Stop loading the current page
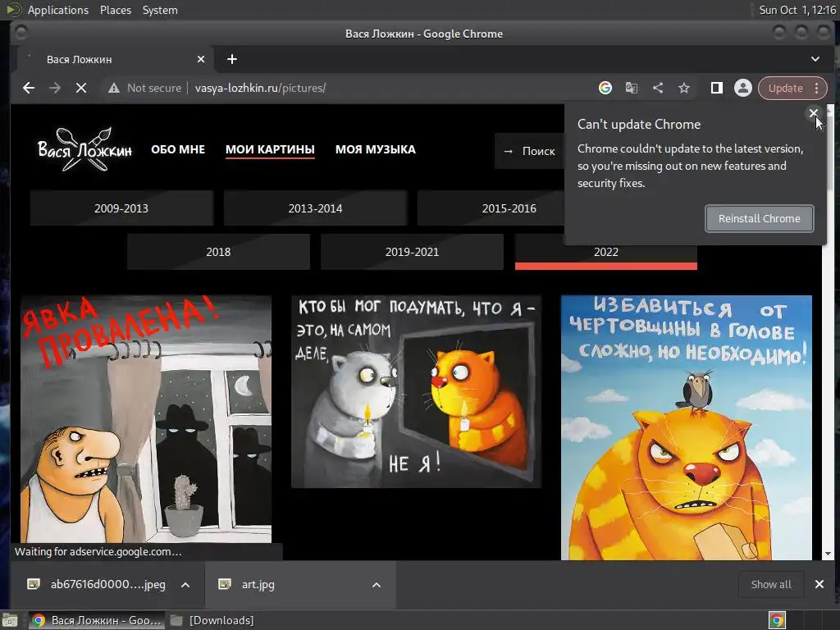This screenshot has width=840, height=630. 81,88
